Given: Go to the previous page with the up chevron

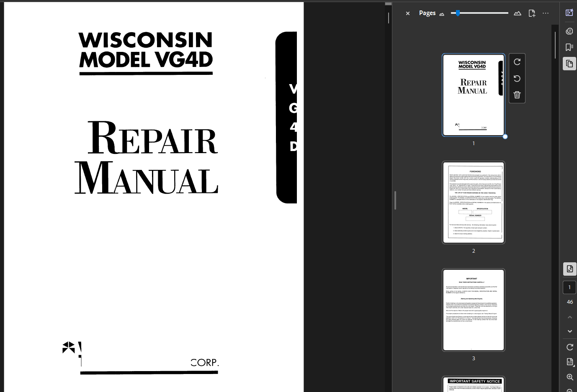Looking at the screenshot, I should coord(570,318).
